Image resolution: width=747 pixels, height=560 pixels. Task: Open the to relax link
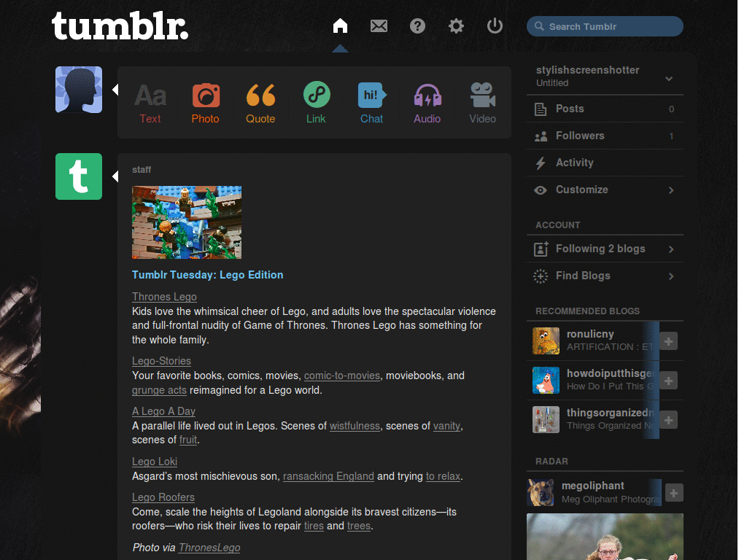(443, 476)
